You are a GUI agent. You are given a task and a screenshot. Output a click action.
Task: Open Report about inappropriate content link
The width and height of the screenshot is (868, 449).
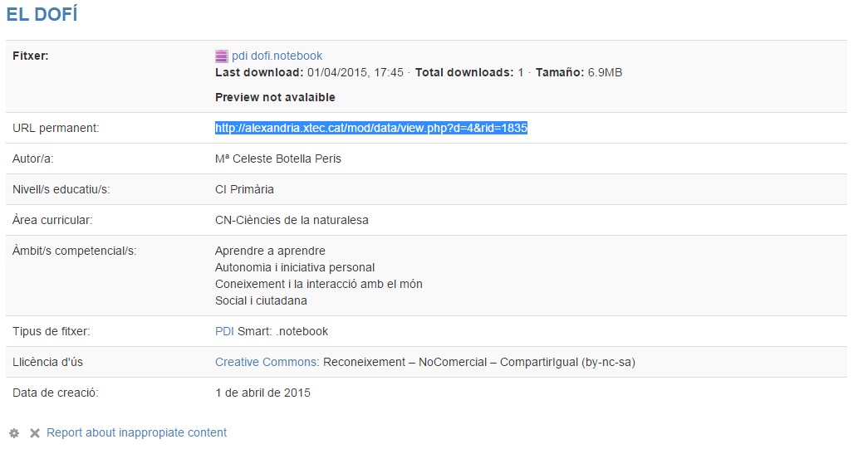click(x=136, y=432)
